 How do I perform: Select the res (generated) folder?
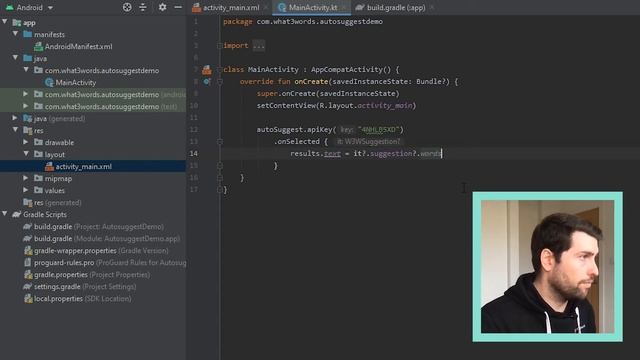pyautogui.click(x=57, y=202)
